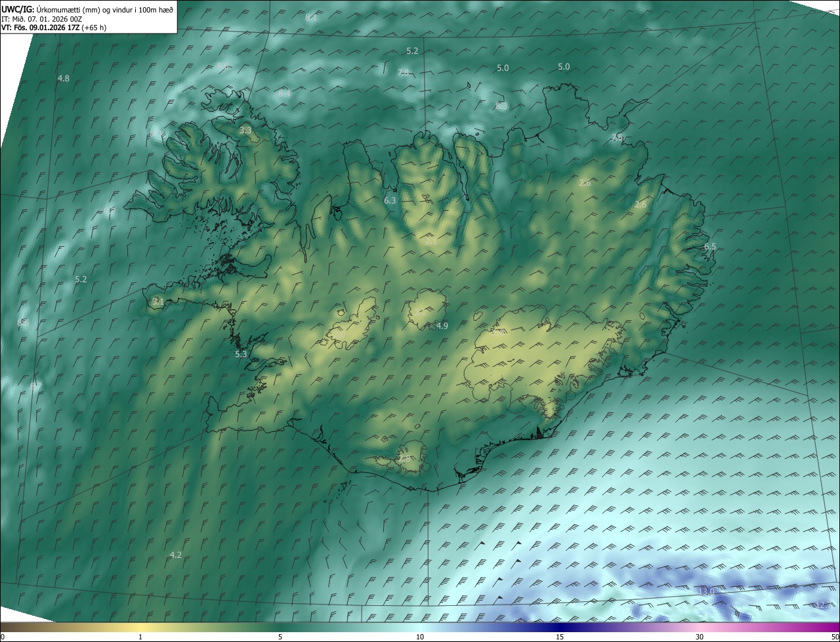Image resolution: width=840 pixels, height=642 pixels.
Task: Select the 7.6 value label in the northeast
Action: [616, 137]
